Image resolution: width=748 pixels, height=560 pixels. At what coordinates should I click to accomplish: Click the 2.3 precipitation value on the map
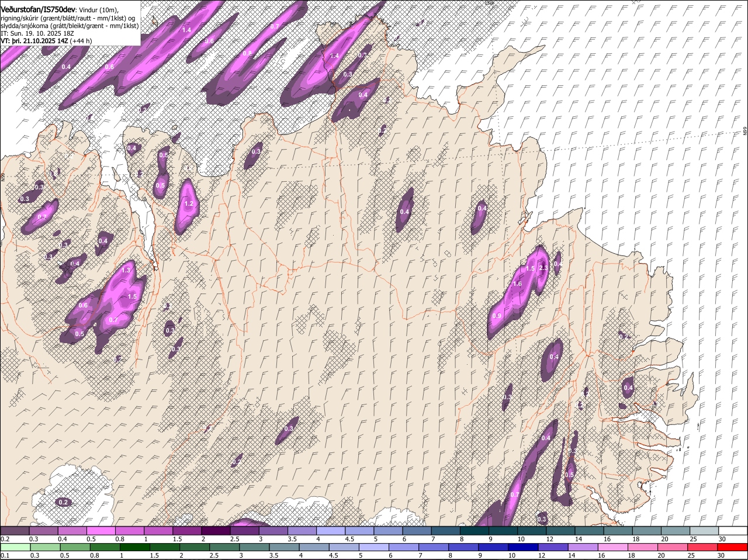(543, 268)
